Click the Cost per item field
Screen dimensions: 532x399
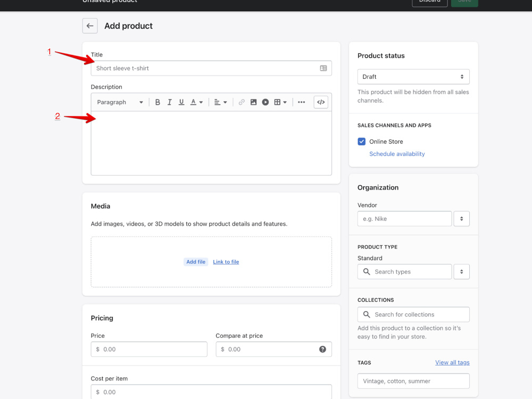211,392
